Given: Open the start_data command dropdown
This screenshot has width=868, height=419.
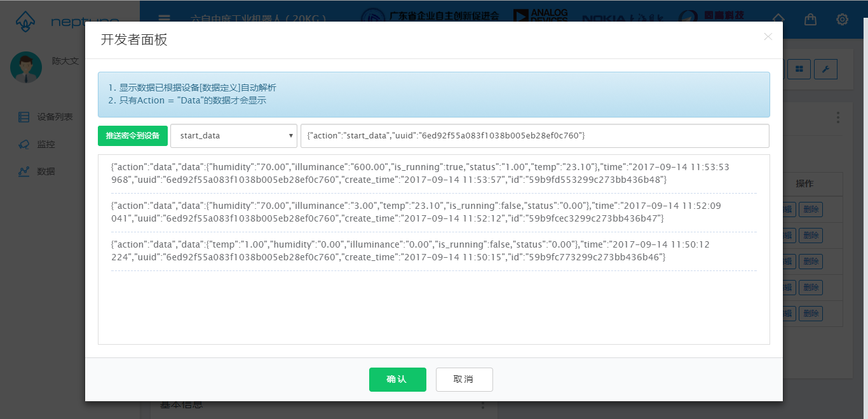Looking at the screenshot, I should coord(233,136).
